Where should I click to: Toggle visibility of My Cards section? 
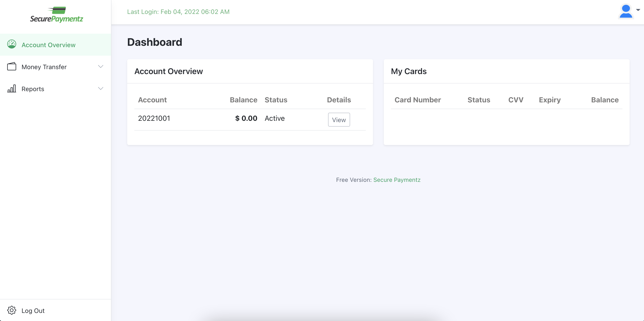(408, 71)
